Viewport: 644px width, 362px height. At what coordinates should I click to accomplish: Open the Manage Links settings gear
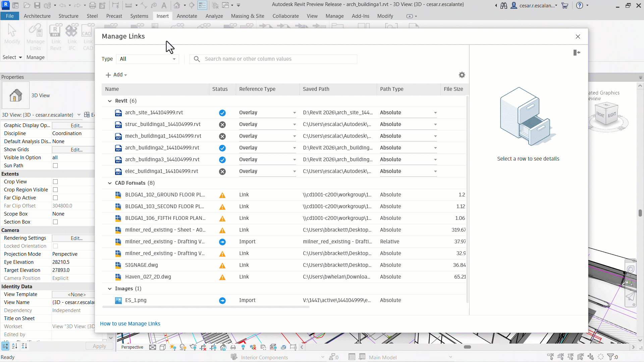[x=462, y=75]
